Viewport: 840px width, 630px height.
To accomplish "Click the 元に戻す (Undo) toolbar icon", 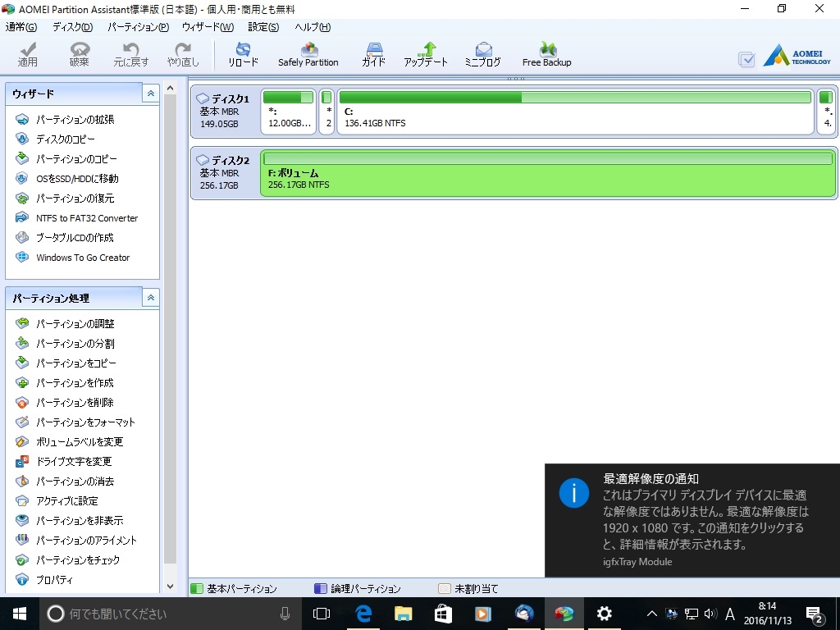I will pos(130,55).
